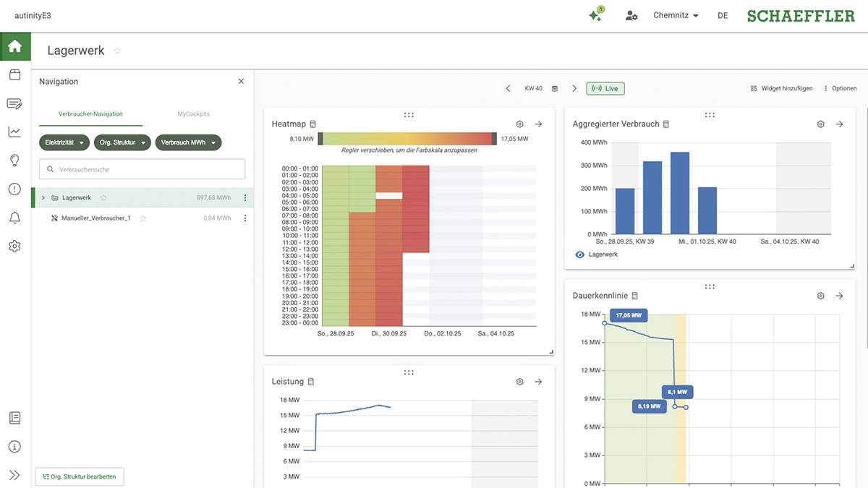Expand the Lagerwerk tree node
Viewport: 868px width, 488px height.
point(43,198)
